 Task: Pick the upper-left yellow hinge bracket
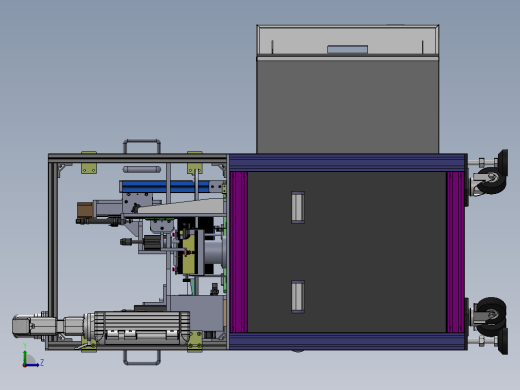point(89,168)
